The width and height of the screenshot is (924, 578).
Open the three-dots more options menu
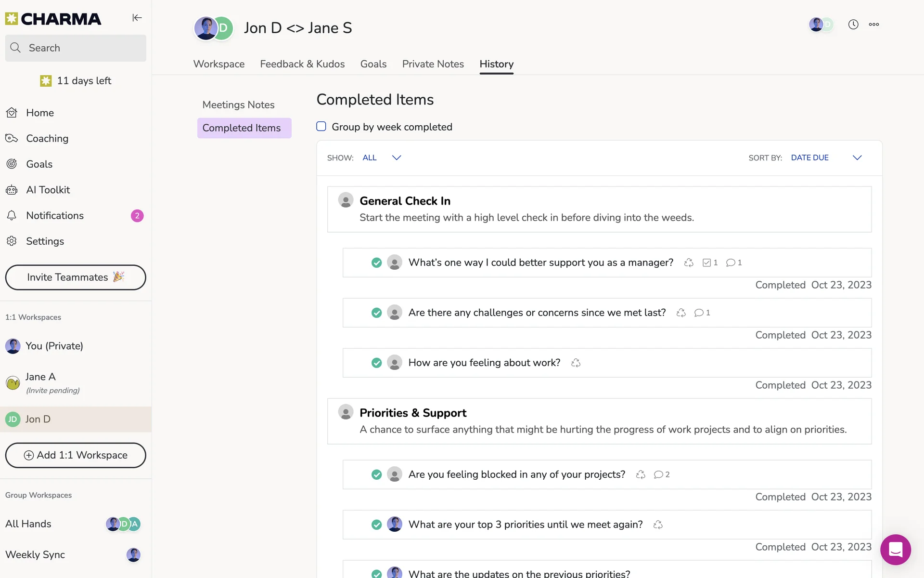point(874,25)
